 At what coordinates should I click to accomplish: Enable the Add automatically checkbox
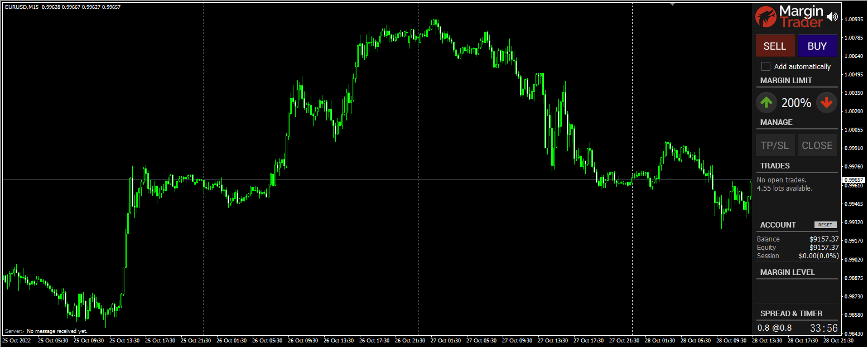tap(765, 66)
